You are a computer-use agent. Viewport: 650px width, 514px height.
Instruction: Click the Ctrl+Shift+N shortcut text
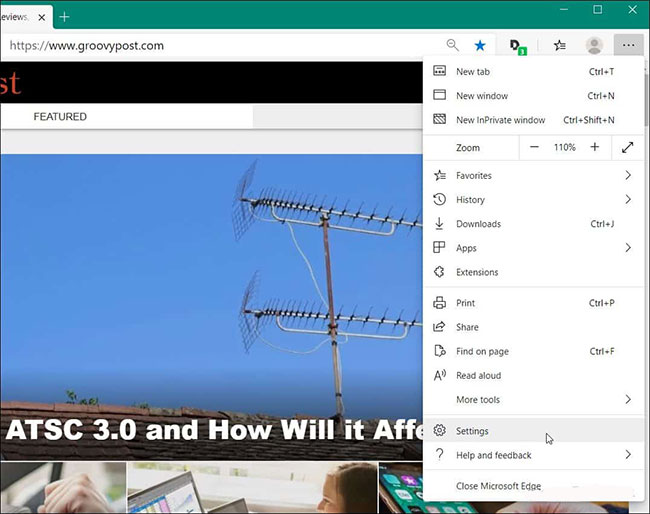pyautogui.click(x=589, y=120)
